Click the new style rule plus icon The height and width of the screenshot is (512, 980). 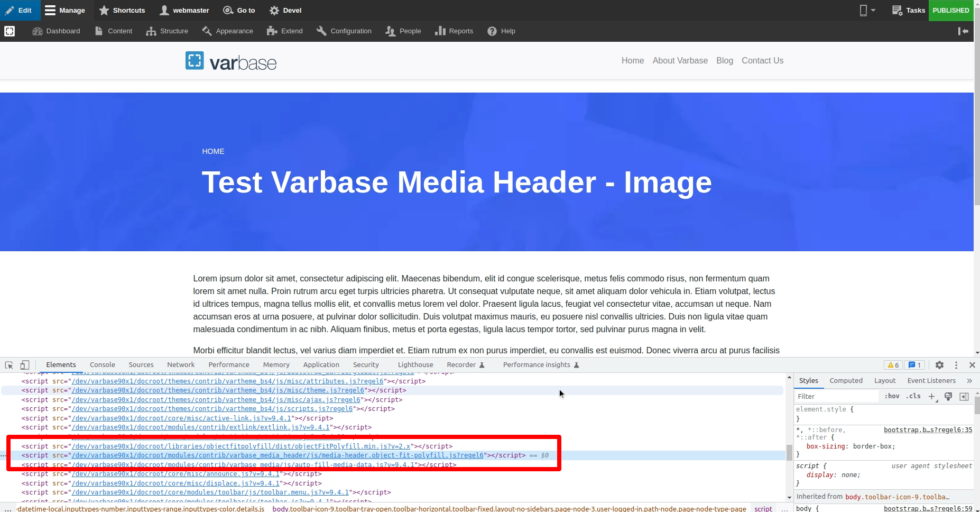point(932,396)
